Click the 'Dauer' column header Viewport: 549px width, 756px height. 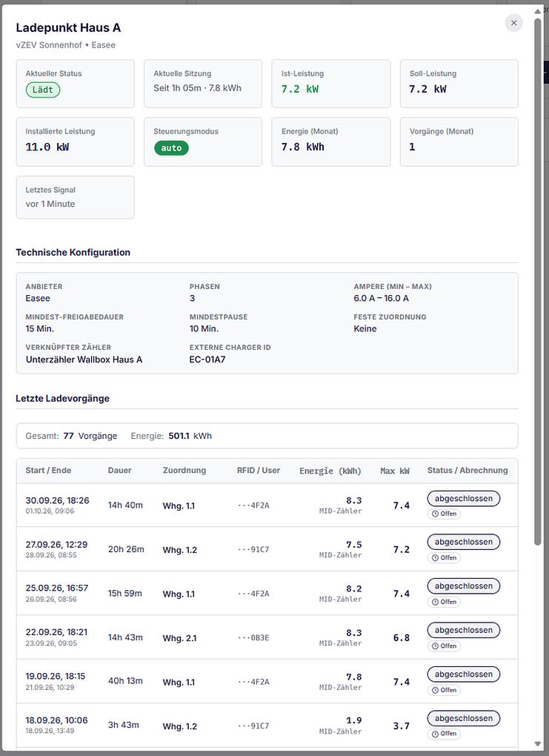119,471
